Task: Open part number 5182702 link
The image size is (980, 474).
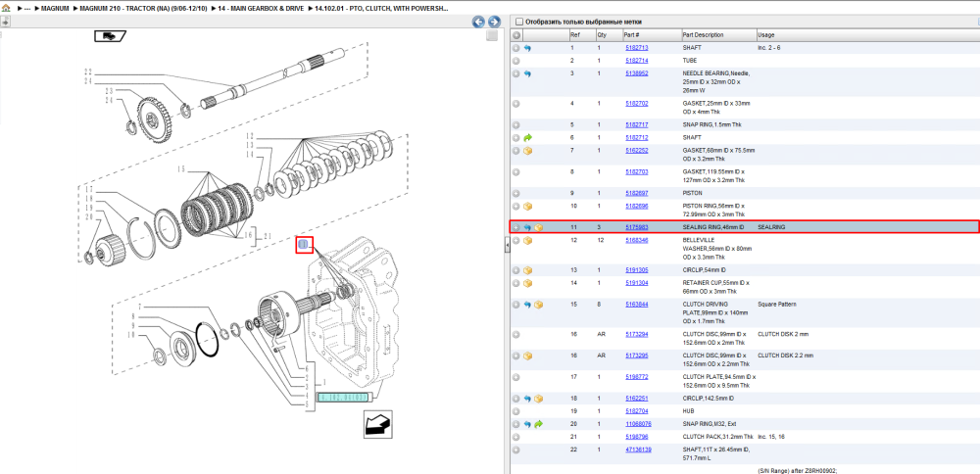Action: 637,103
